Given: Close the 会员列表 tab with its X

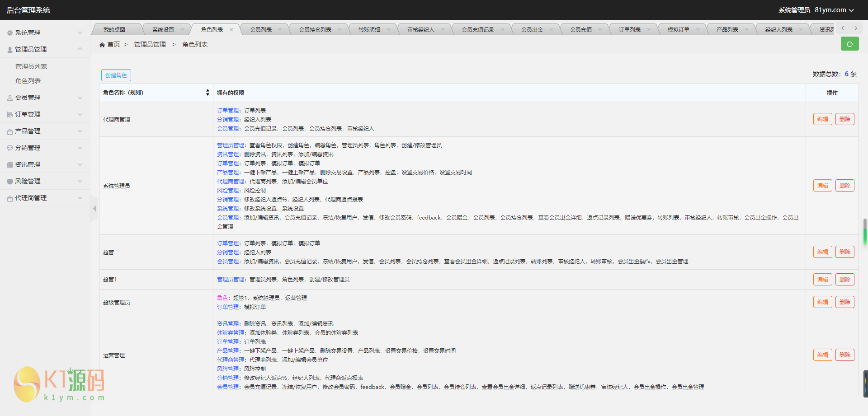Looking at the screenshot, I should (280, 30).
